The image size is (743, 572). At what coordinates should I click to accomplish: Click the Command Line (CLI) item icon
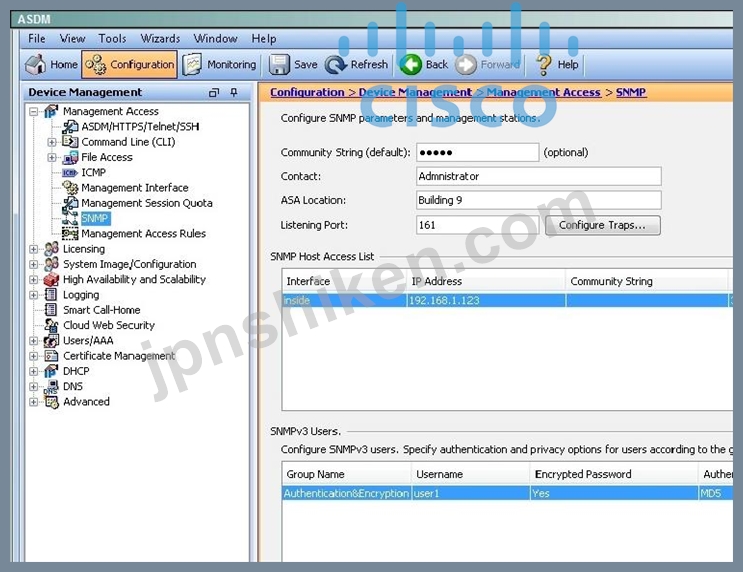coord(70,142)
